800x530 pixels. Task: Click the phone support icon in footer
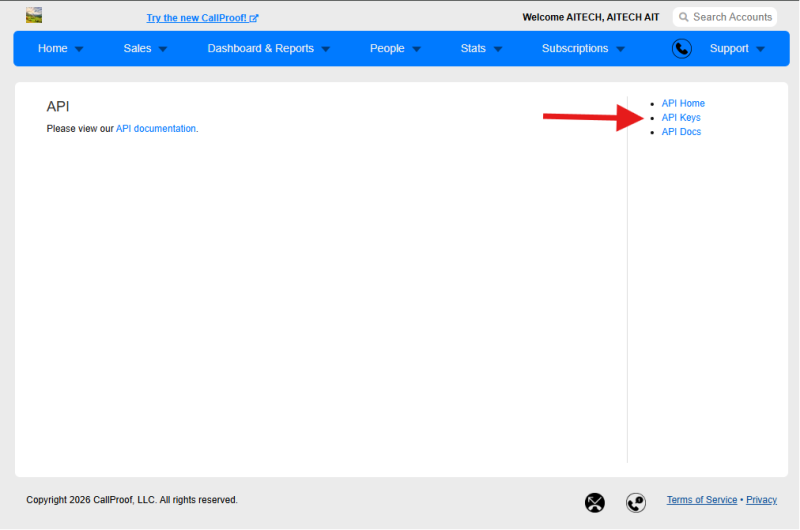pos(636,503)
